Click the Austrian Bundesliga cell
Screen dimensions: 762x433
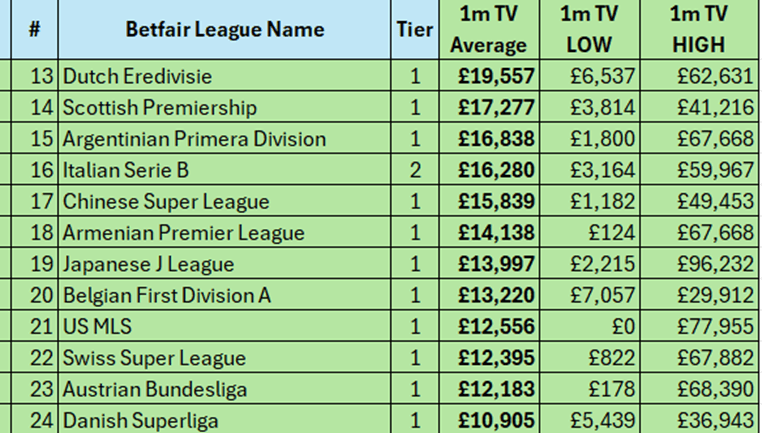coord(155,390)
